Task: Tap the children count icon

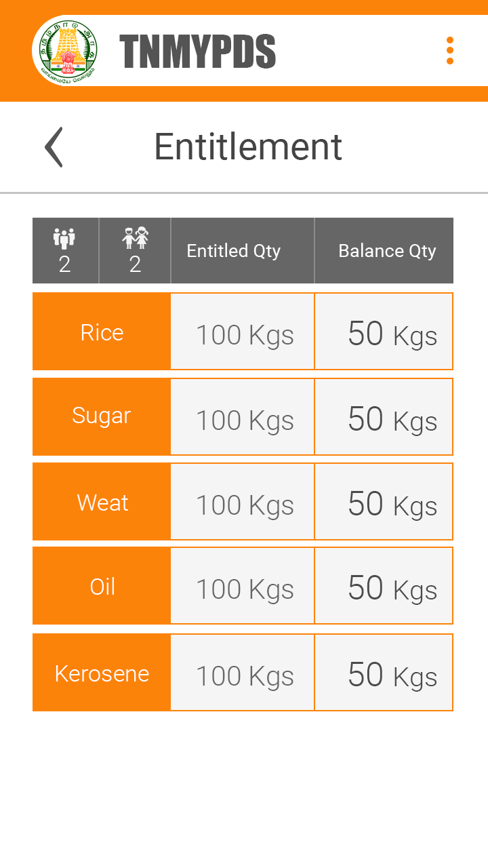Action: pyautogui.click(x=135, y=239)
